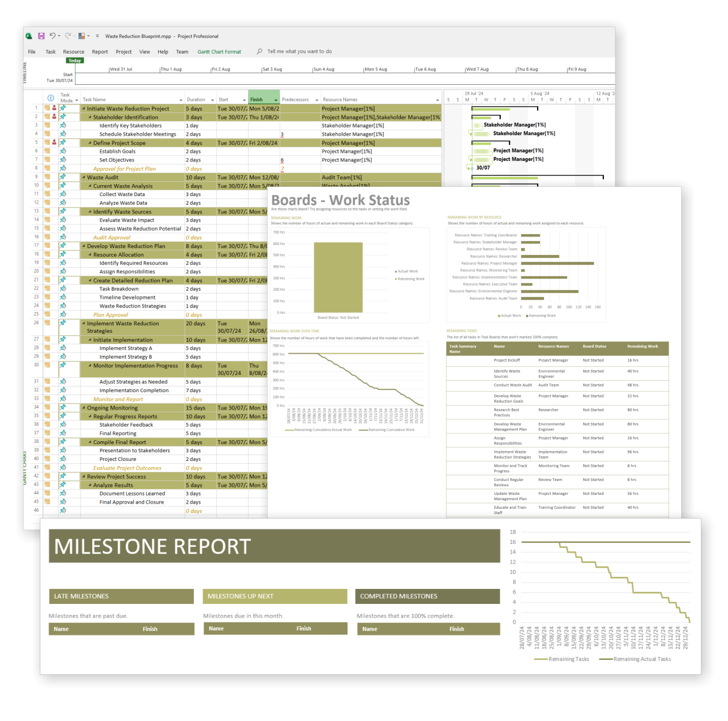Click the task mode pin for Initiate Waste Reduction Project
Image resolution: width=728 pixels, height=721 pixels.
pos(63,108)
